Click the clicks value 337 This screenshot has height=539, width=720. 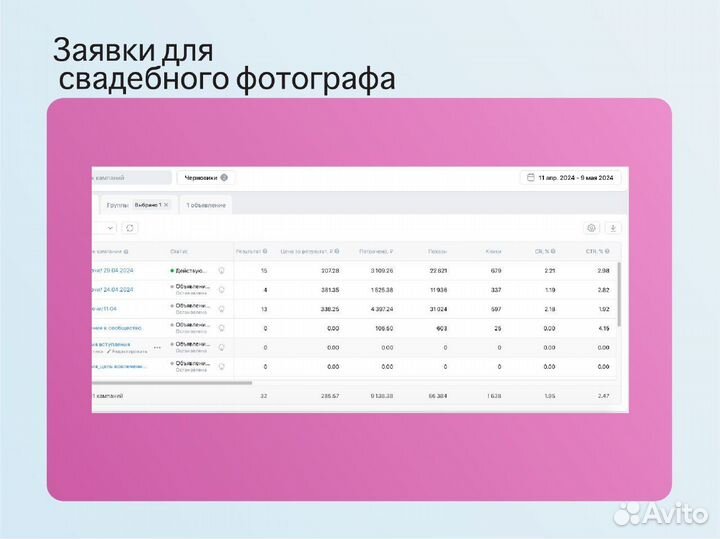click(496, 290)
